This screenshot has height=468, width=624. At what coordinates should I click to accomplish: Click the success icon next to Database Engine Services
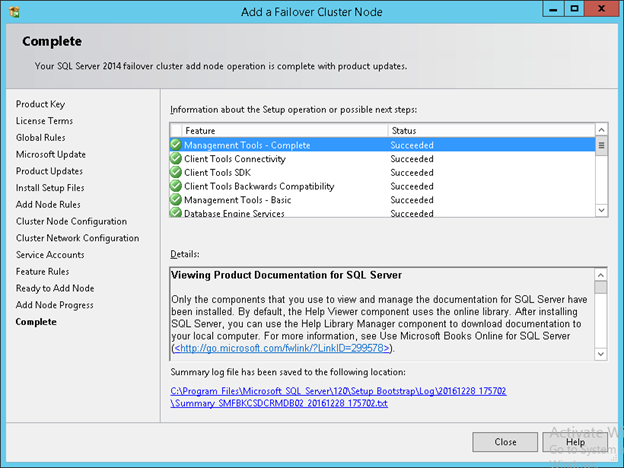[x=176, y=213]
